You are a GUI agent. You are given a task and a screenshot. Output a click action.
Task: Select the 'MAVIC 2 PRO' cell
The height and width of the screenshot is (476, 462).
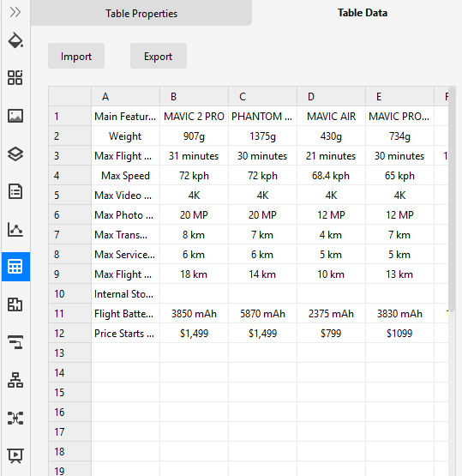tap(195, 117)
